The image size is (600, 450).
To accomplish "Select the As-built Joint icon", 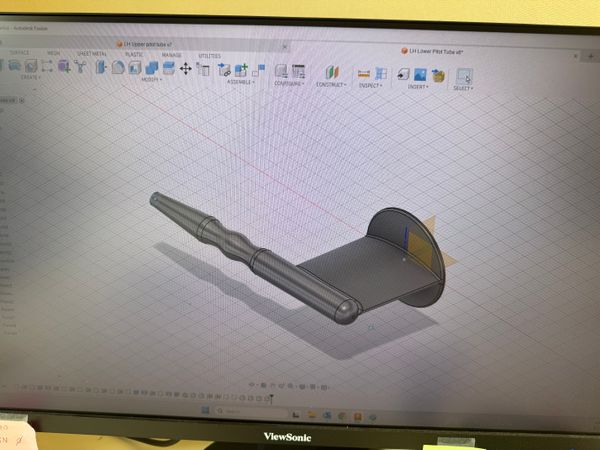I will 259,70.
